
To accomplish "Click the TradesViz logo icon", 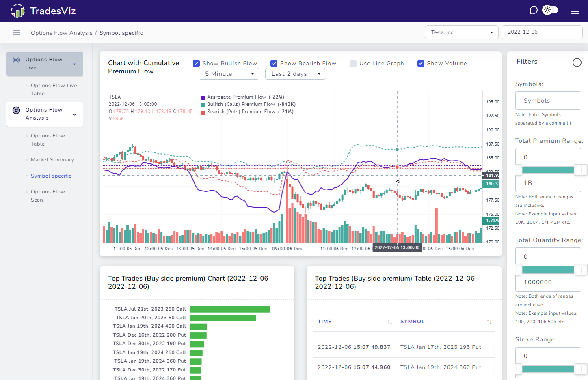I will pos(17,11).
